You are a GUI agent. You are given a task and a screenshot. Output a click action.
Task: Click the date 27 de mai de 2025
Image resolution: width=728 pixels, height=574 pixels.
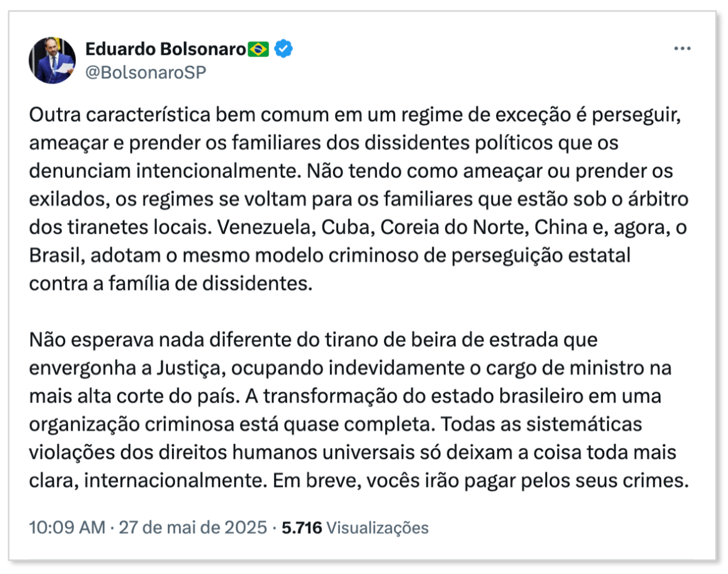[x=193, y=528]
